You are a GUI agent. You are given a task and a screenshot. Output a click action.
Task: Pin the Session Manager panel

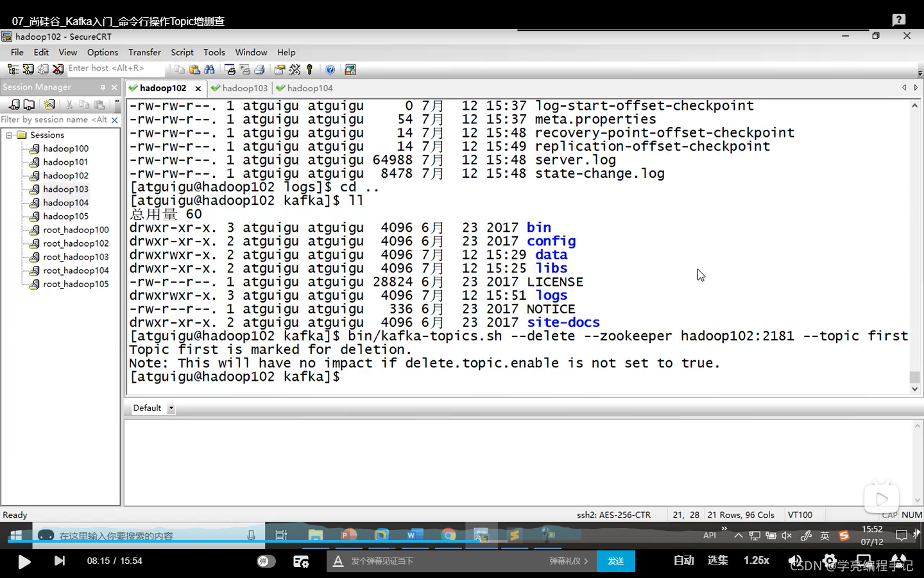[x=103, y=87]
